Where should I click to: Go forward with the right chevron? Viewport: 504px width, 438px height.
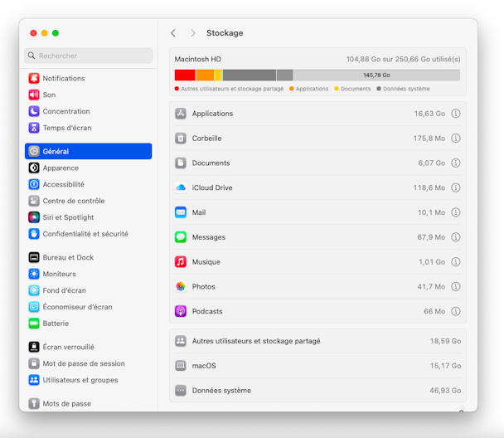193,33
